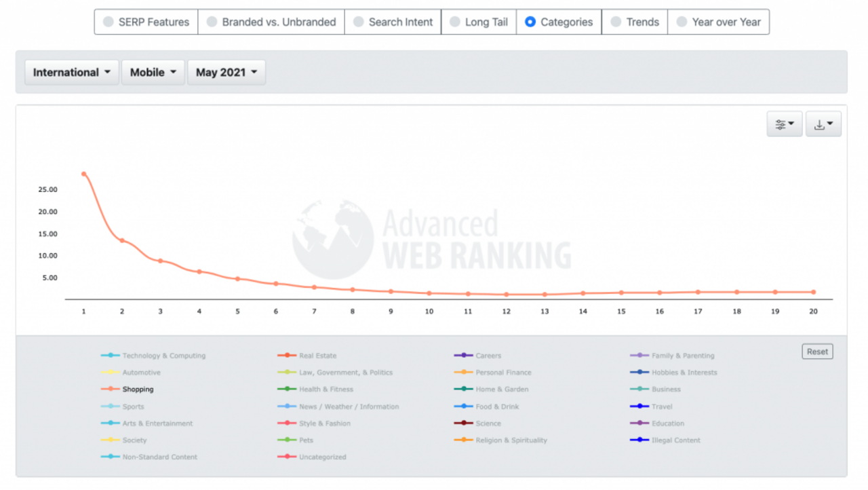Screen dimensions: 868x490
Task: Open the Mobile device dropdown
Action: pos(153,73)
